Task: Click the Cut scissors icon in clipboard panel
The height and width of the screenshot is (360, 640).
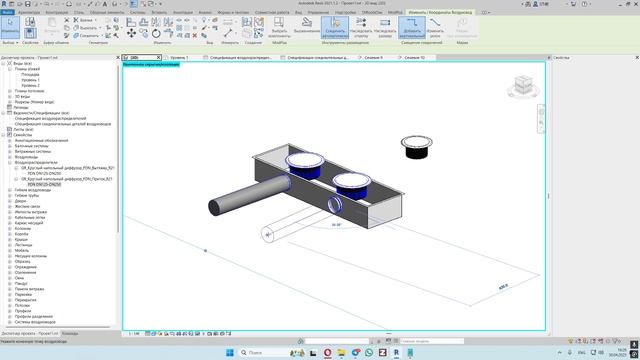Action: click(67, 20)
